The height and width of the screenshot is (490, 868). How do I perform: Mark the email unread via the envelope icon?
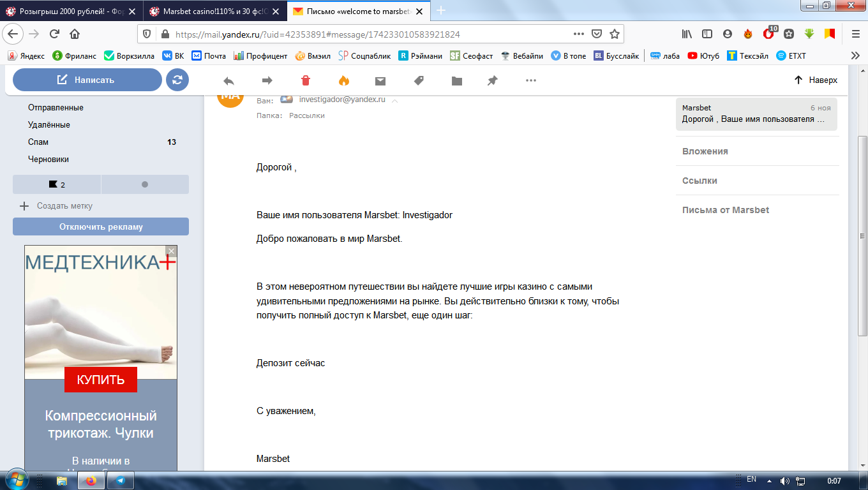(x=380, y=80)
